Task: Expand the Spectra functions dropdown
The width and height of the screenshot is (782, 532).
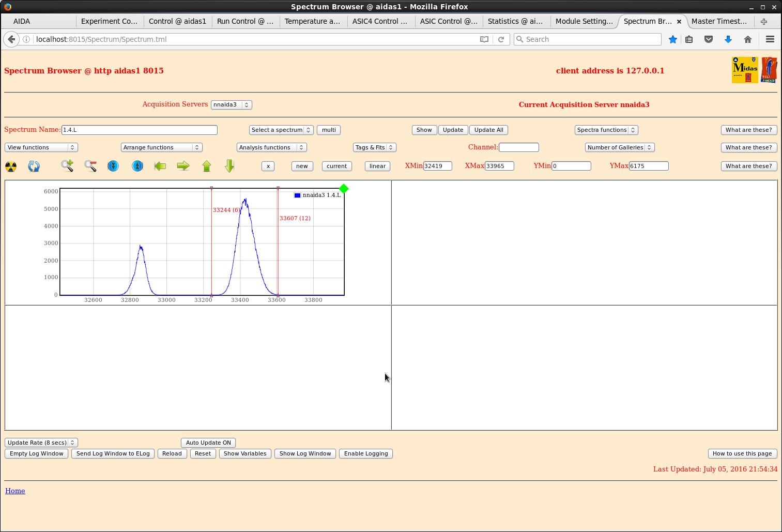Action: [x=606, y=130]
